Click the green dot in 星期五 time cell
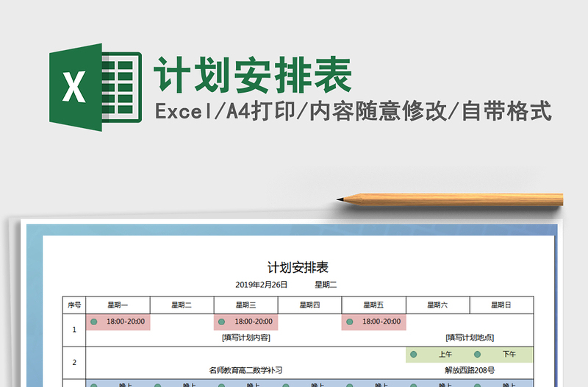 point(350,322)
